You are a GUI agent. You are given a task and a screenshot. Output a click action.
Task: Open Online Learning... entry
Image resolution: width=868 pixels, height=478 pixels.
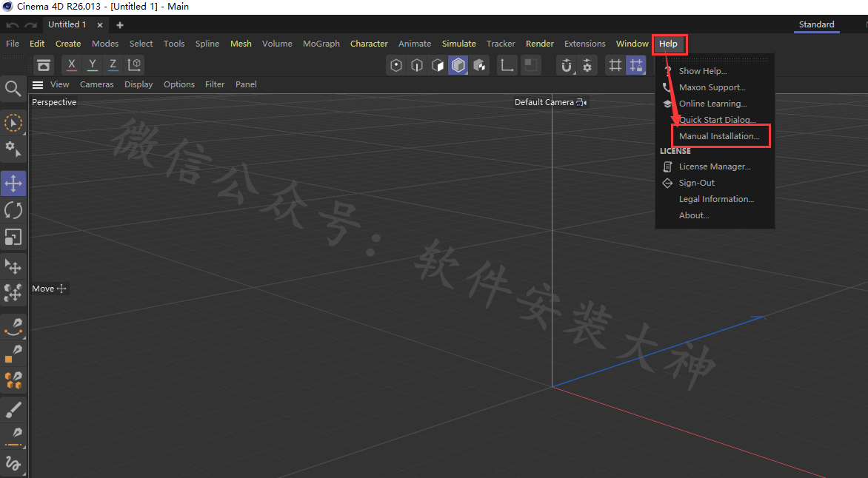point(712,104)
